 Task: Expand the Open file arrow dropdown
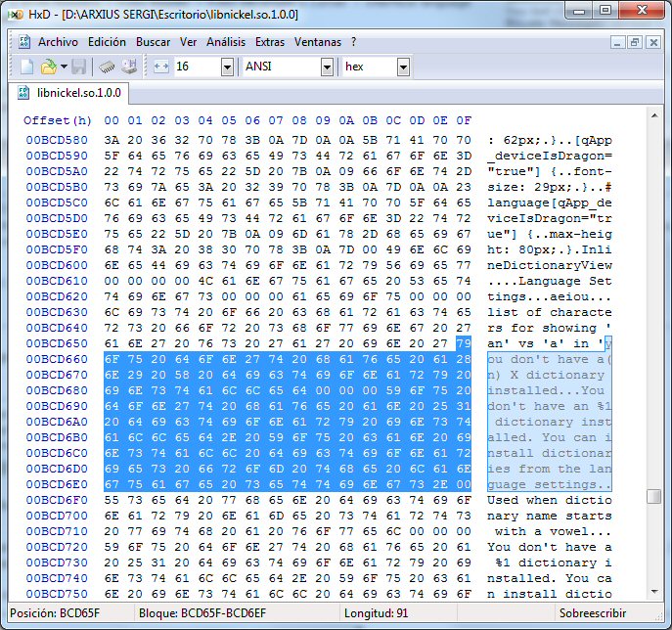64,67
